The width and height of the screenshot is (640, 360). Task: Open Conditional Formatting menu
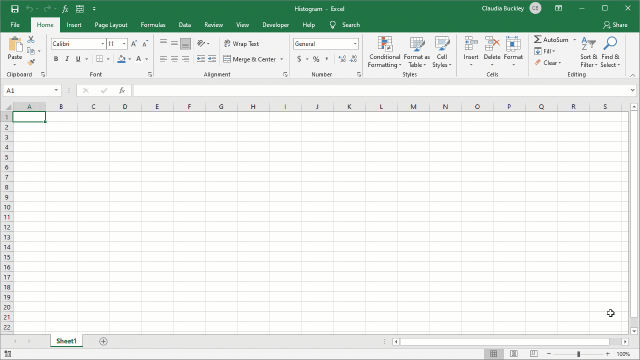[x=384, y=52]
